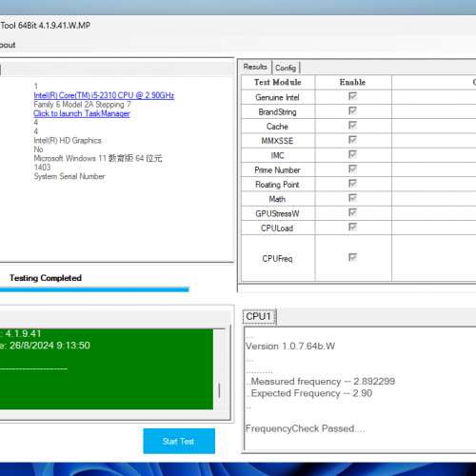This screenshot has width=476, height=476.
Task: Select the CPU1 tab
Action: [259, 317]
